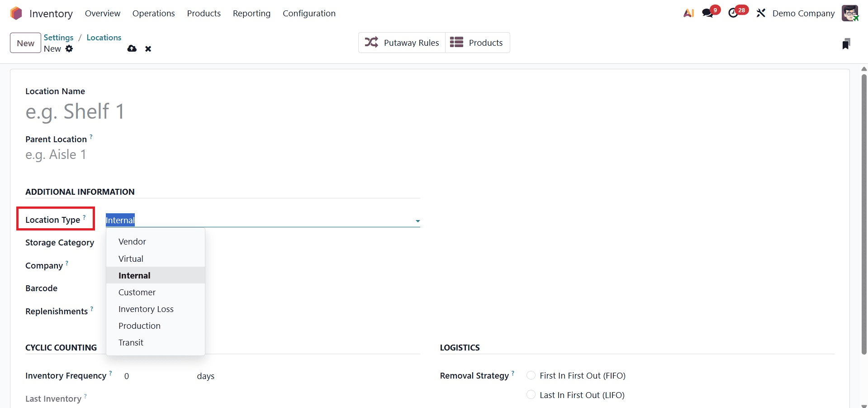Open the gear settings menu next to New

(70, 48)
